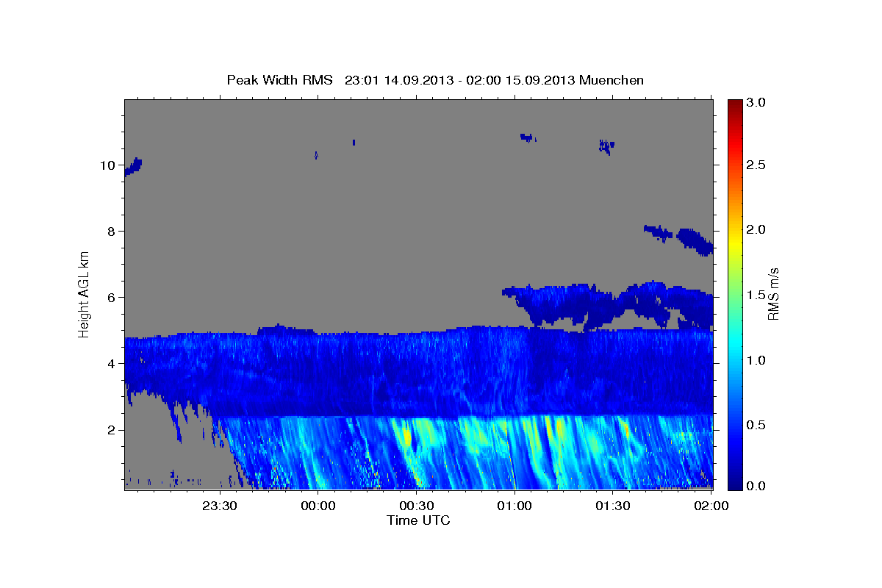Click the height tick label 10
Viewport: 882px width, 588px height.
point(107,165)
